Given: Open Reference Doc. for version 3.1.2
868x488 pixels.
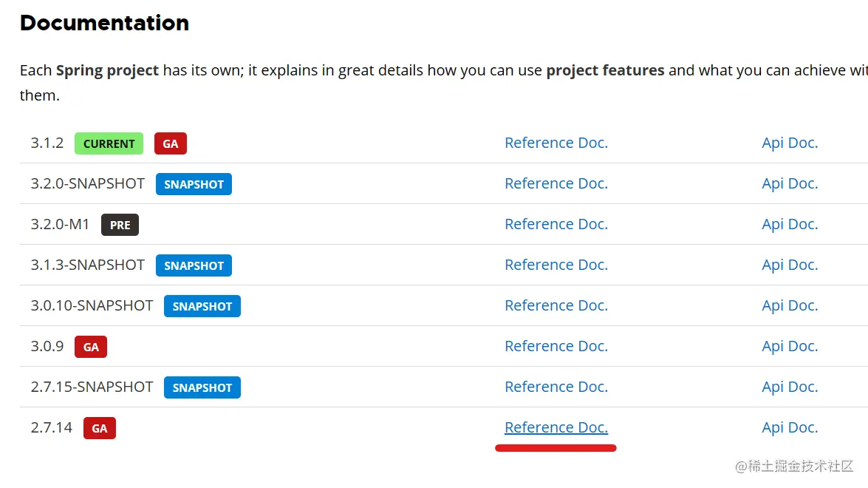Looking at the screenshot, I should click(556, 143).
